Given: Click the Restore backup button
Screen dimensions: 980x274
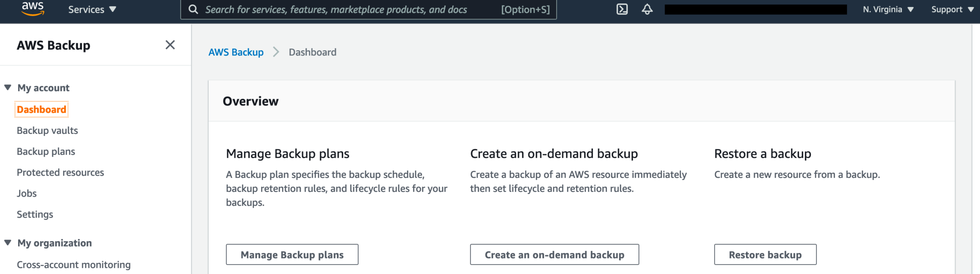Looking at the screenshot, I should tap(765, 254).
